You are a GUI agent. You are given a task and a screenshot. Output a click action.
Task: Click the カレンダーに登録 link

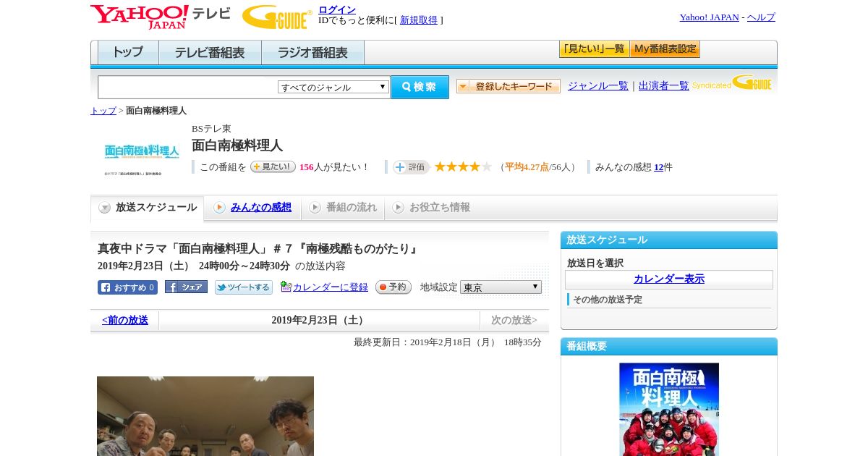[331, 287]
